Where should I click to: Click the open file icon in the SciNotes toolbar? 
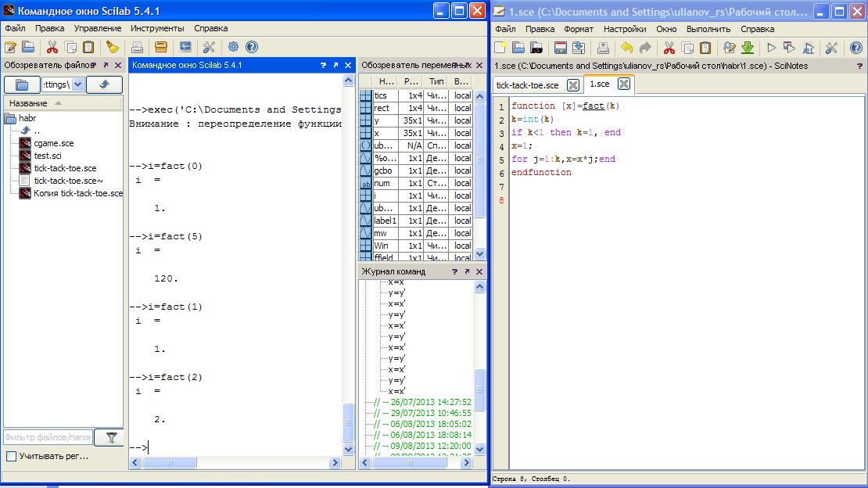click(x=518, y=48)
